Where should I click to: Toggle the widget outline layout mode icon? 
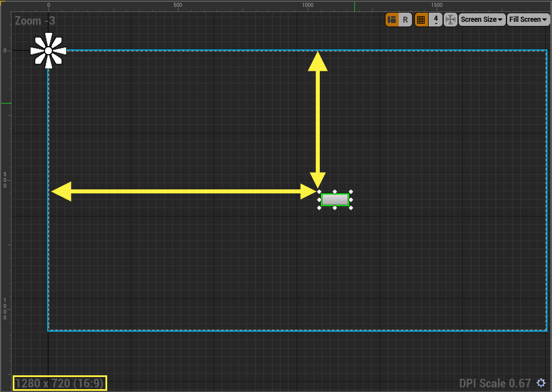coord(392,20)
